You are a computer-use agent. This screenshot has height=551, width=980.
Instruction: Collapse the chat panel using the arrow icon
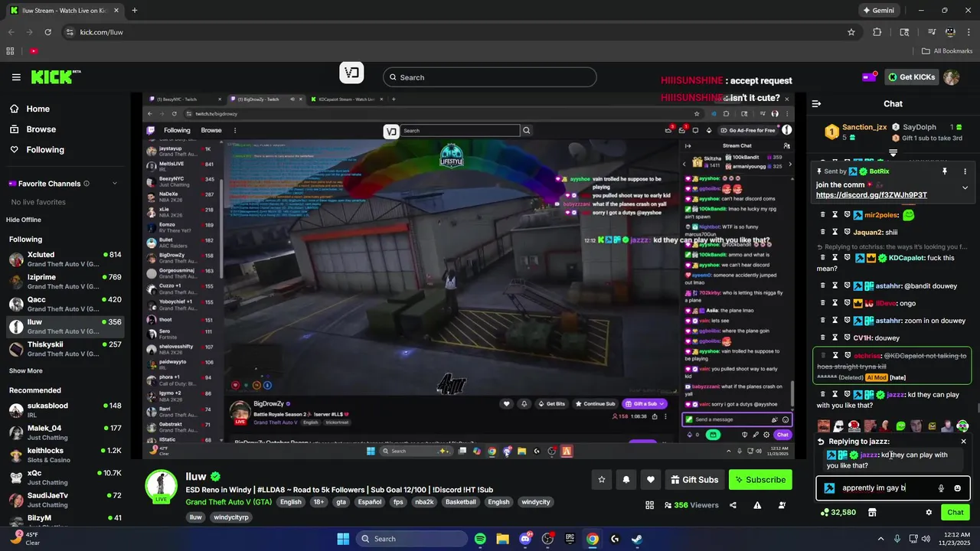click(x=816, y=103)
